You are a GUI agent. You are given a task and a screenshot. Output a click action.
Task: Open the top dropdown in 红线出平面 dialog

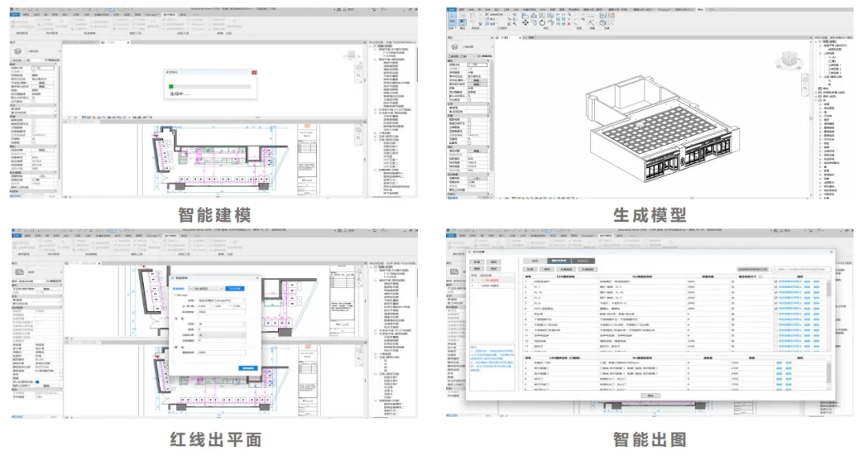206,289
